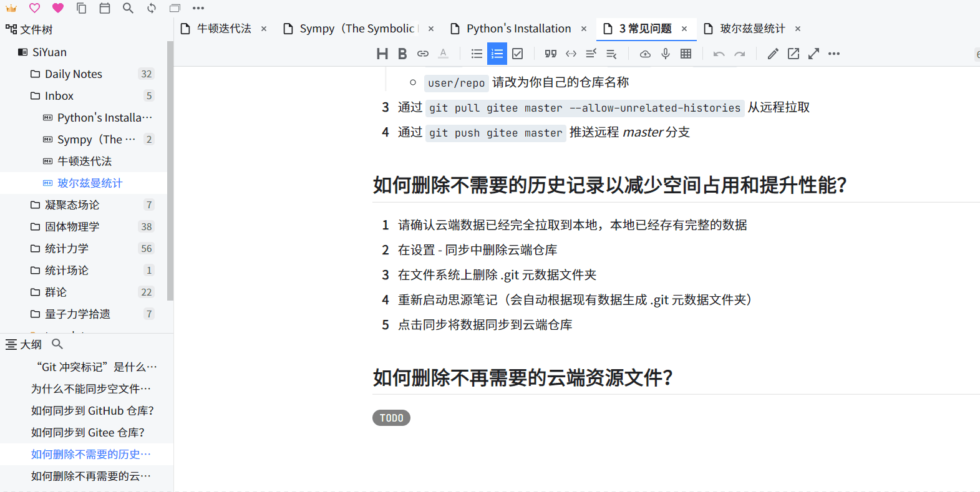Jump to 如何同步到 Gitee 仓库? outline item
The width and height of the screenshot is (980, 492).
[x=87, y=433]
